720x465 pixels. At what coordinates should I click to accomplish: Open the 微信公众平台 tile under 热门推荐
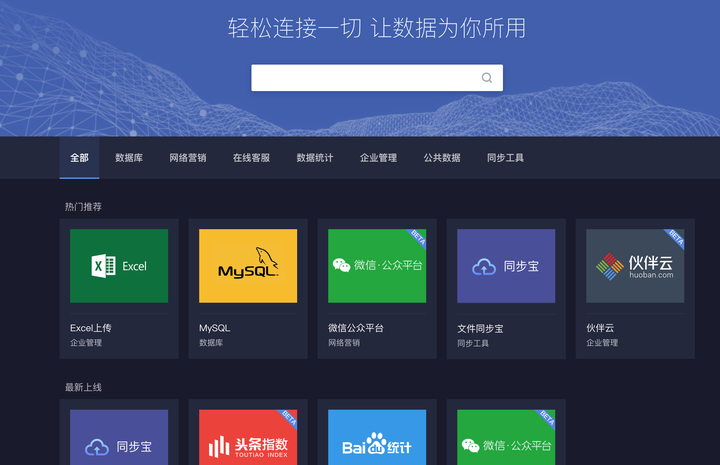tap(377, 266)
